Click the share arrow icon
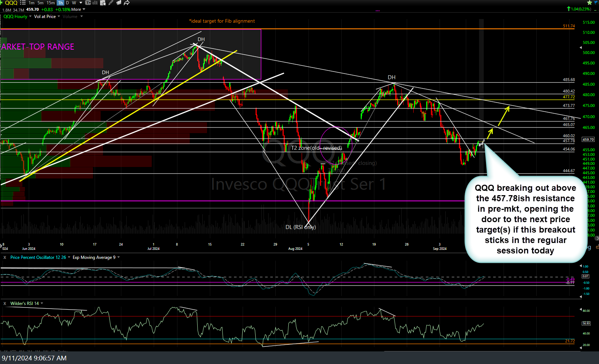Image resolution: width=599 pixels, height=364 pixels. pos(126,3)
